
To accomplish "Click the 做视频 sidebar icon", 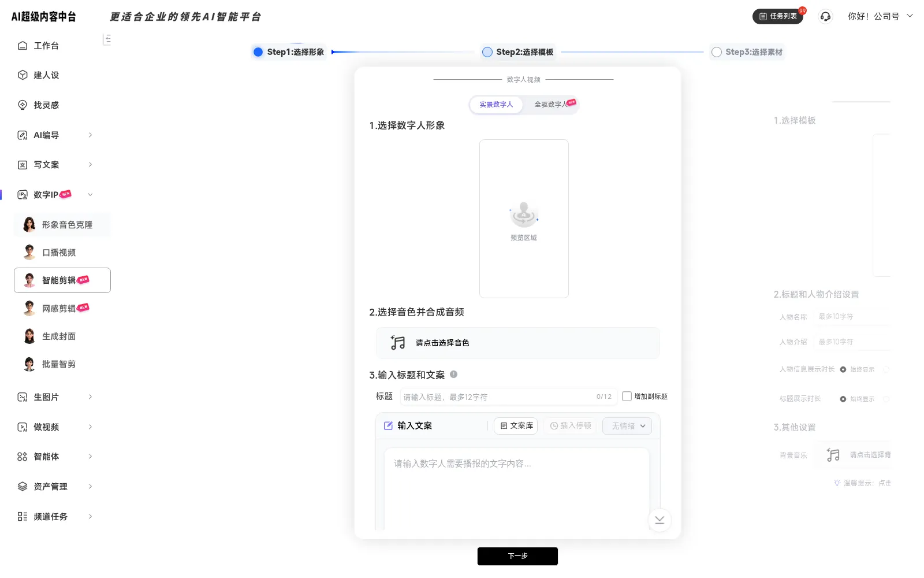I will point(23,427).
